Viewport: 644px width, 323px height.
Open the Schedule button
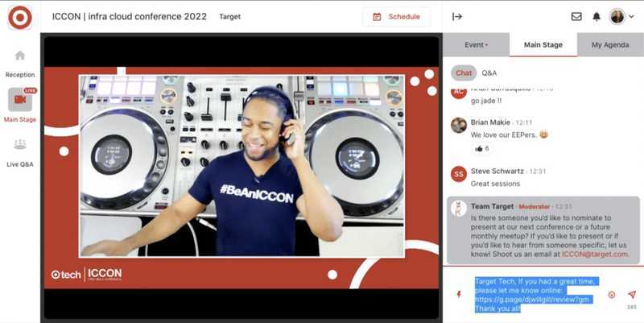click(x=396, y=17)
